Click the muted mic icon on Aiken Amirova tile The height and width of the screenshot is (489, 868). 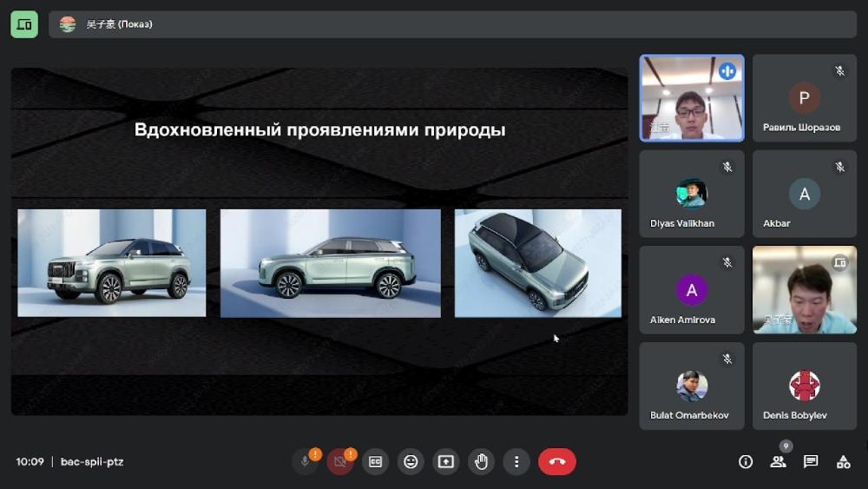(727, 262)
